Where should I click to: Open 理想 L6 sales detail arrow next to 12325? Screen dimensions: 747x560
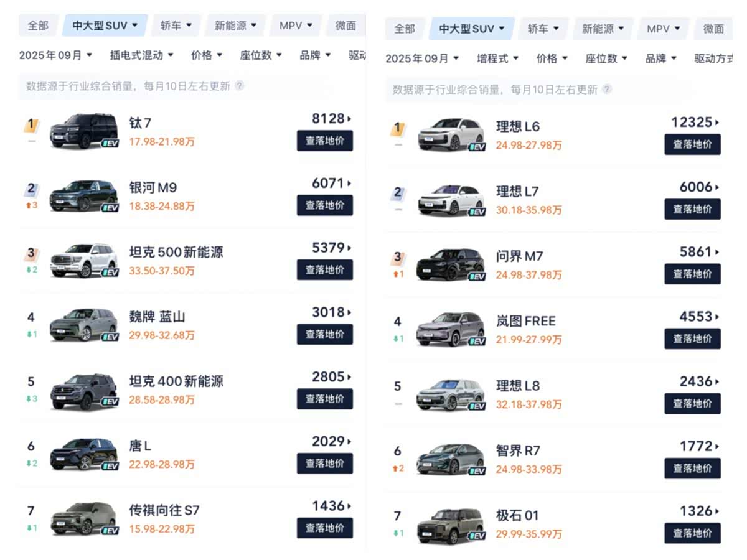click(717, 123)
